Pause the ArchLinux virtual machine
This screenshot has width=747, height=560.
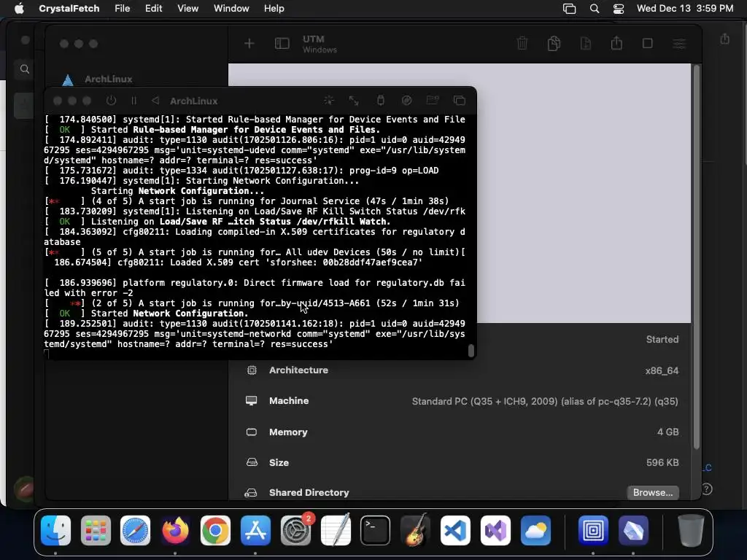[x=134, y=101]
